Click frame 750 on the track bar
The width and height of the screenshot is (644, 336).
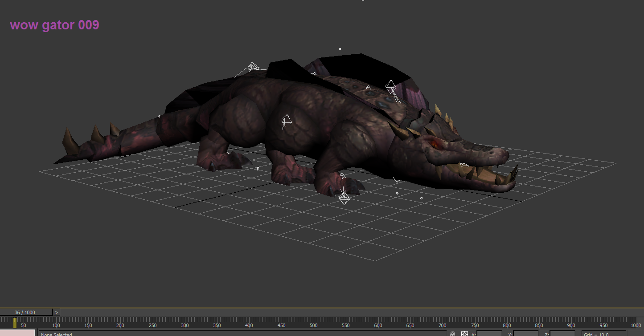[475, 325]
